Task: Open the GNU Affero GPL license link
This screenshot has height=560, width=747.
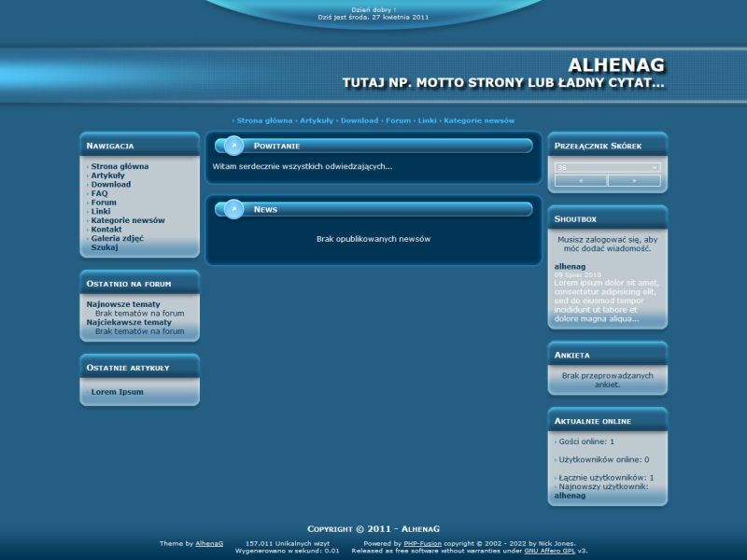Action: (557, 551)
